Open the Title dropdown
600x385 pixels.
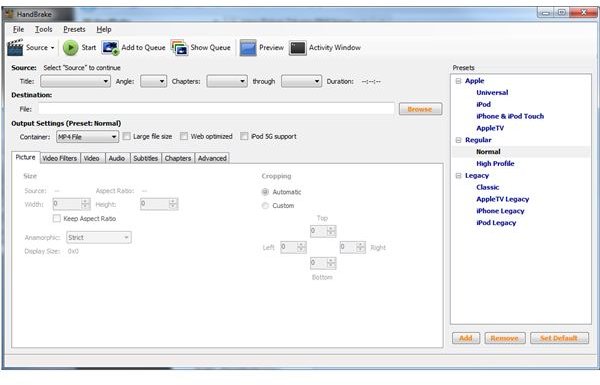[x=75, y=81]
